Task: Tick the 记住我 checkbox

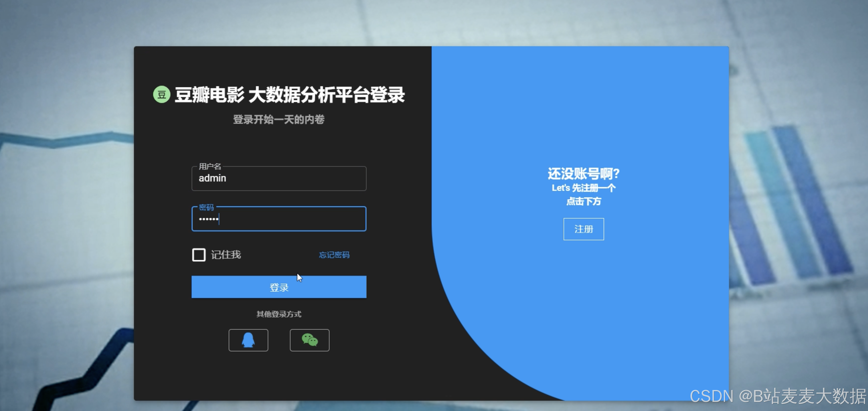Action: [199, 255]
